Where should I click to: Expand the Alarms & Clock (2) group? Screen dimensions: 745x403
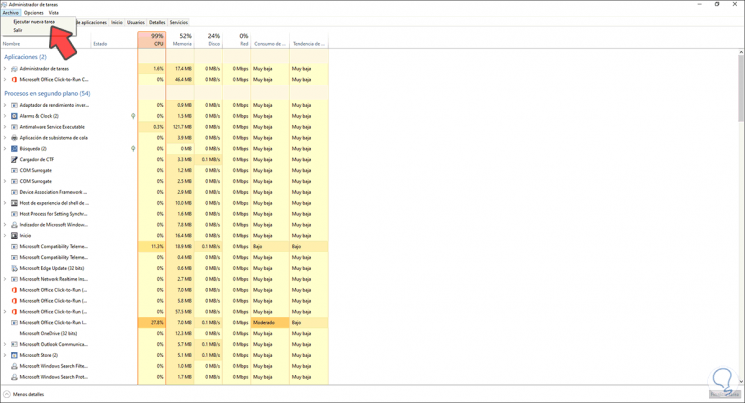(5, 116)
